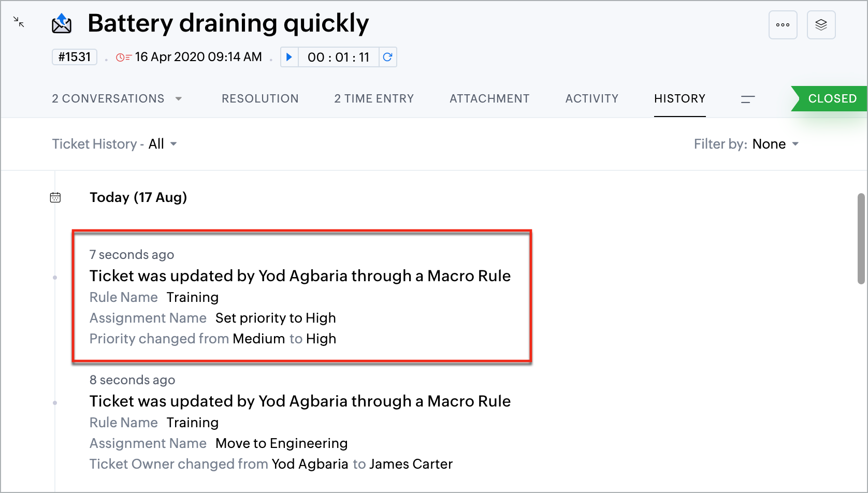Start the ticket timer play button
Image resolution: width=868 pixels, height=493 pixels.
[290, 57]
